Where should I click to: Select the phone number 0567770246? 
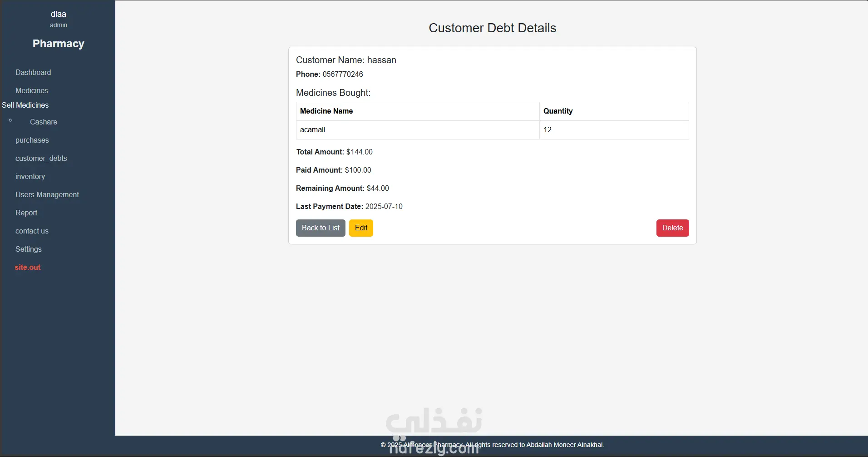343,74
